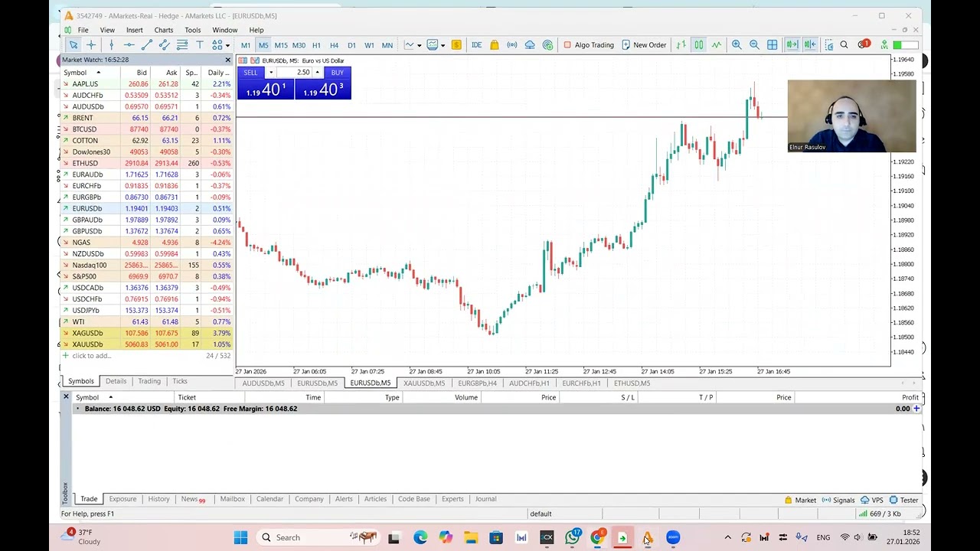Toggle Algo Trading on or off
Screen dimensions: 980x551
pyautogui.click(x=588, y=45)
